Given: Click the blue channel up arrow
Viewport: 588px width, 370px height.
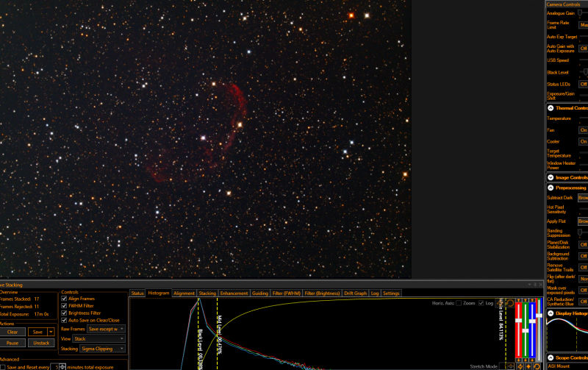Looking at the screenshot, I should 532,300.
